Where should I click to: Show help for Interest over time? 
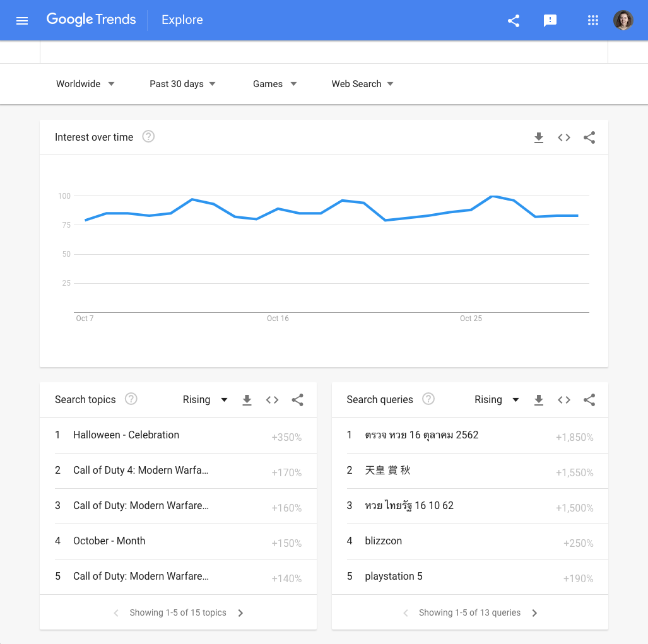coord(148,136)
